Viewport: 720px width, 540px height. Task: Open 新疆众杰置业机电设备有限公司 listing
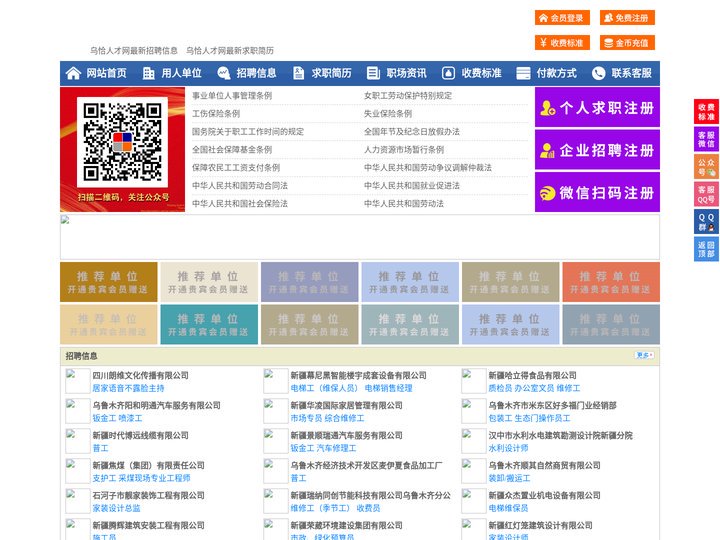tap(544, 495)
